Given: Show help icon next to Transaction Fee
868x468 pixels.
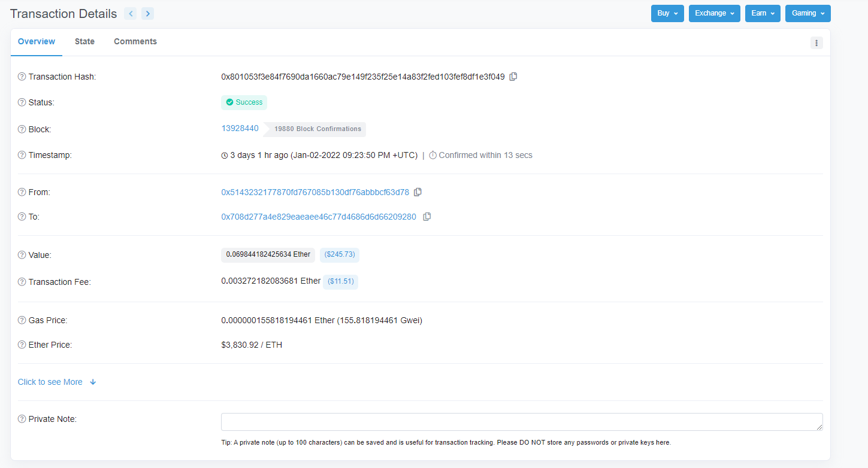Looking at the screenshot, I should 22,282.
